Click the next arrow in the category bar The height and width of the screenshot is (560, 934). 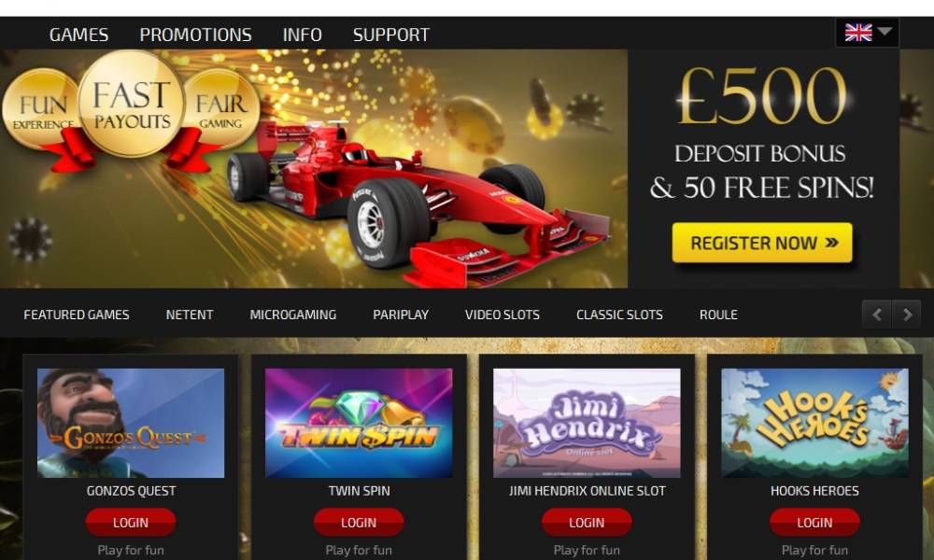coord(907,315)
